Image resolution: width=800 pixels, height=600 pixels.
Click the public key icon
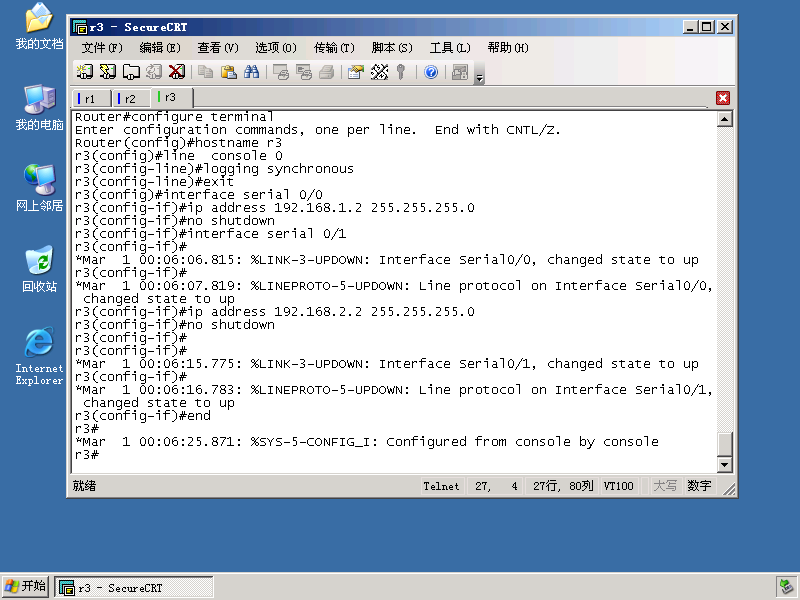[x=401, y=72]
